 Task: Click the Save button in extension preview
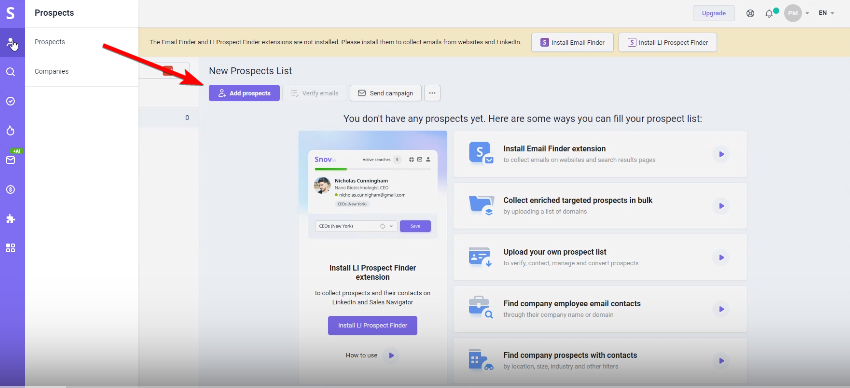click(415, 226)
